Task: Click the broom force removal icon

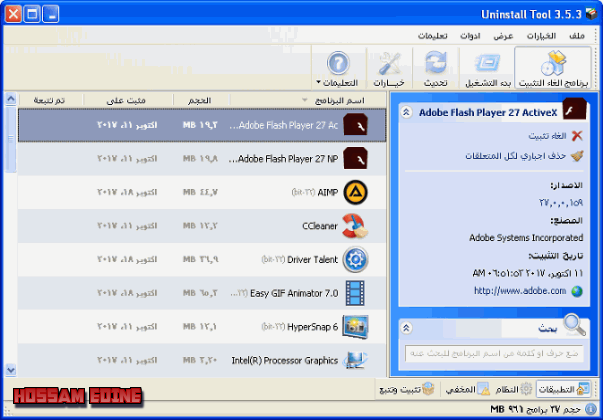Action: [577, 156]
